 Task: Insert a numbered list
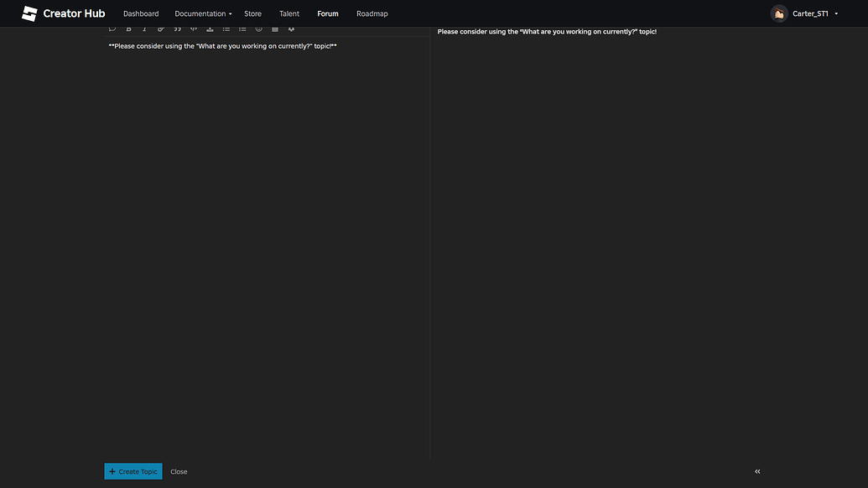coord(241,28)
